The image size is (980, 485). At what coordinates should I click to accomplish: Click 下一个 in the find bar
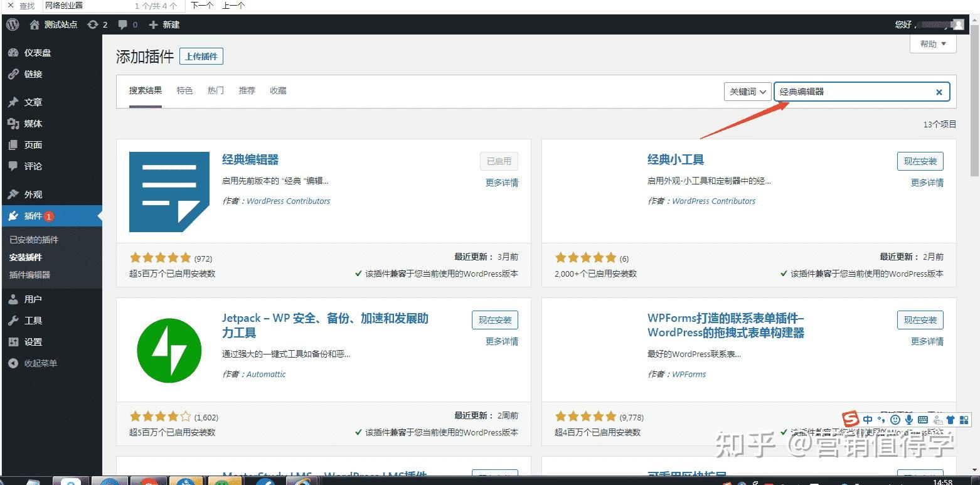click(x=202, y=6)
